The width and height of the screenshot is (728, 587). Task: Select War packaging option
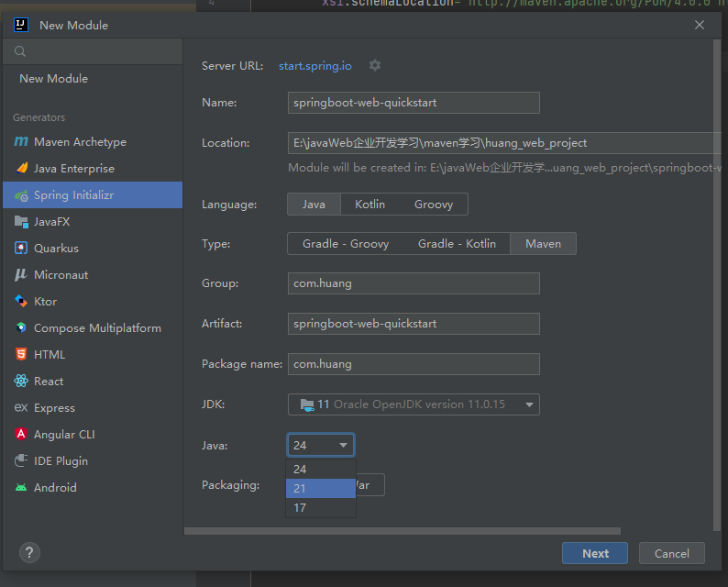click(370, 485)
